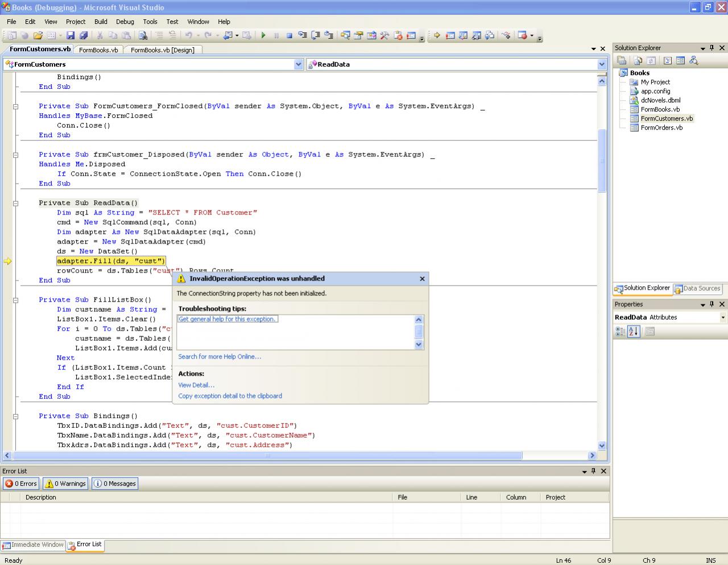Open the Properties object selector dropdown

coord(723,317)
